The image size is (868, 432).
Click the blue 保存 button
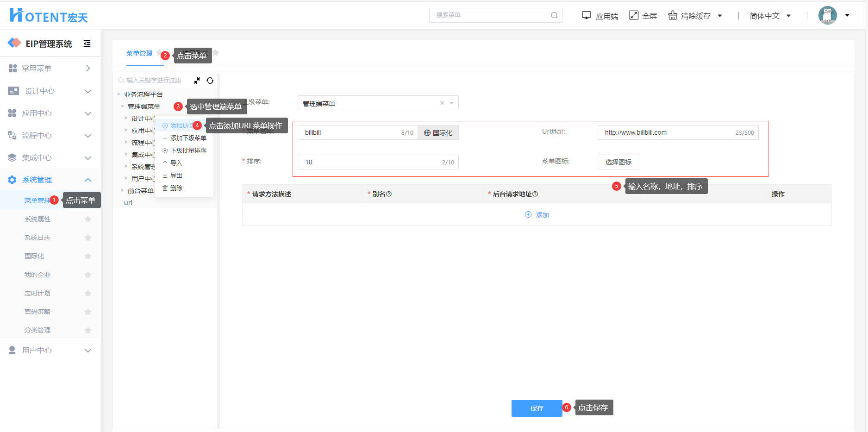coord(537,408)
